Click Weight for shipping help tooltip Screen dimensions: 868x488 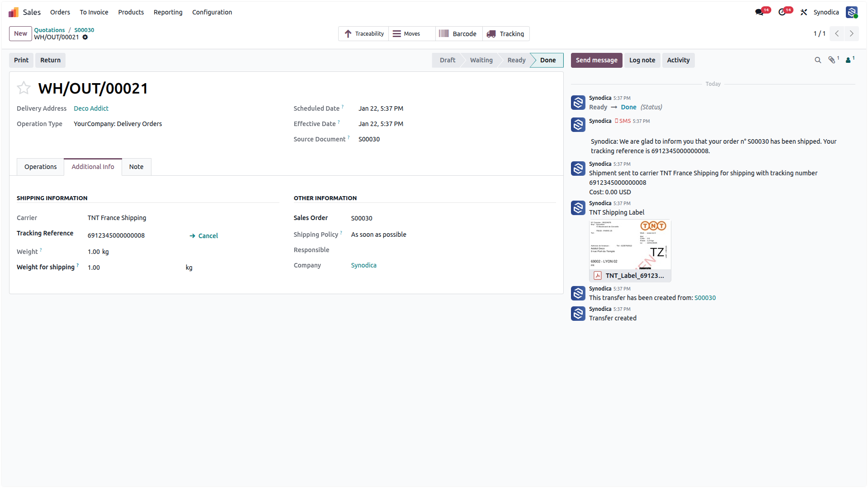pos(77,265)
